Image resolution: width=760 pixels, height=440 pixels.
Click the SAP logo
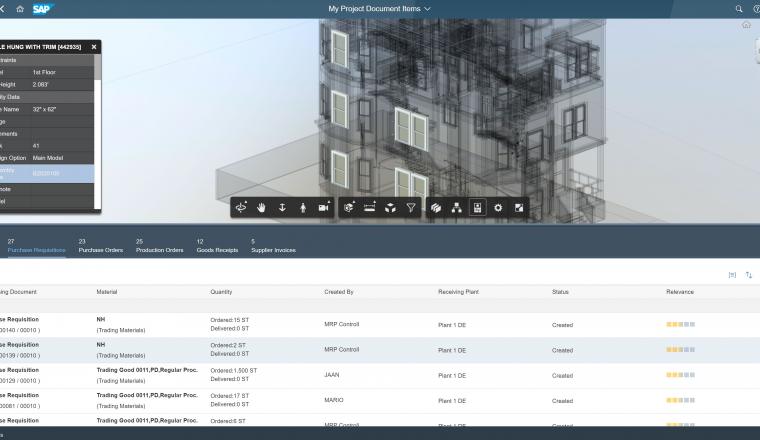coord(42,9)
